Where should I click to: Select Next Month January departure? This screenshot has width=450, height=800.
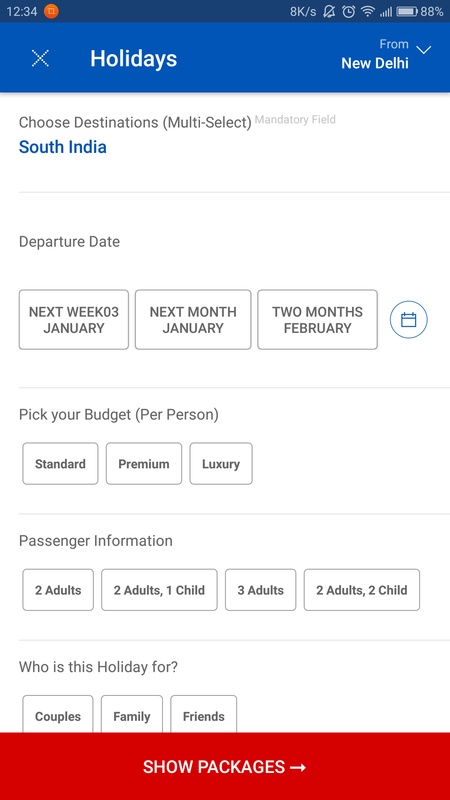coord(193,320)
